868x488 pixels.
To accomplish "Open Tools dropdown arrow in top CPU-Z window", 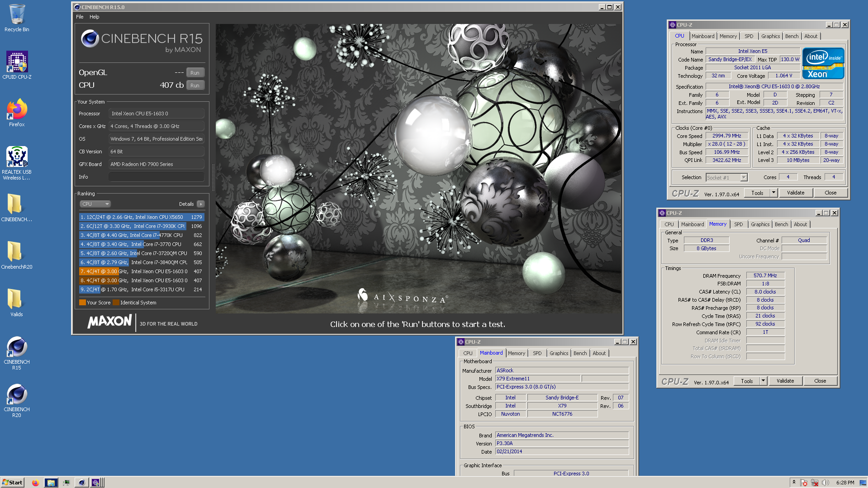I will 773,193.
